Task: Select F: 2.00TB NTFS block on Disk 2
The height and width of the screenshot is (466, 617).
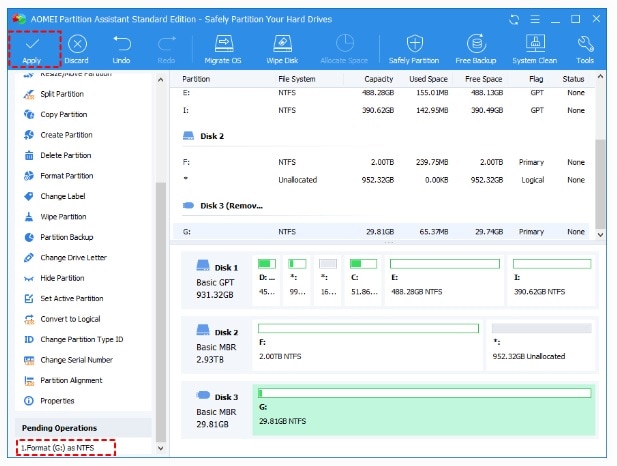Action: click(x=368, y=345)
